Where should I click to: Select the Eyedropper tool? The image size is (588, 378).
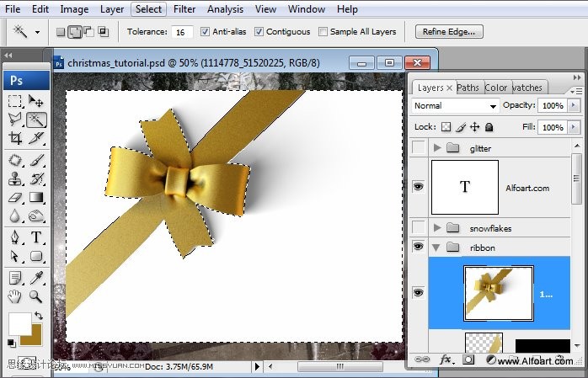36,279
